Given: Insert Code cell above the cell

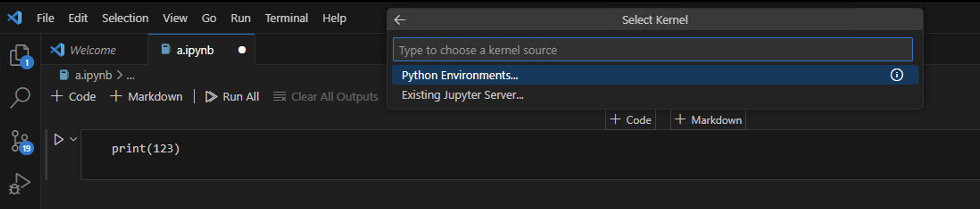Looking at the screenshot, I should click(x=630, y=120).
